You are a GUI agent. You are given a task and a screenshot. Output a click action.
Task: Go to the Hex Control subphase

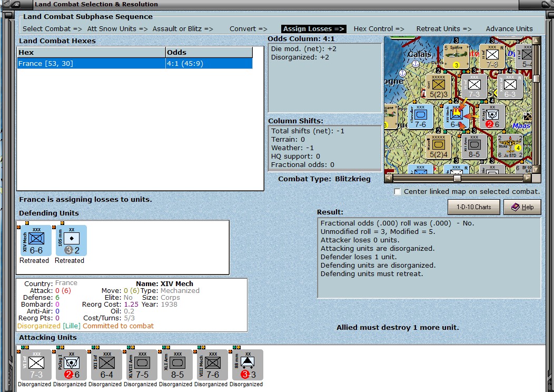[379, 28]
